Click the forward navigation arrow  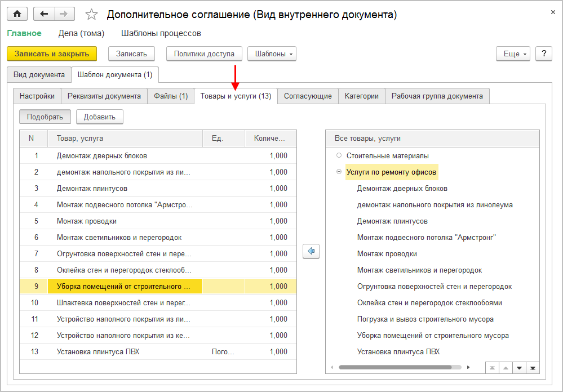(64, 14)
